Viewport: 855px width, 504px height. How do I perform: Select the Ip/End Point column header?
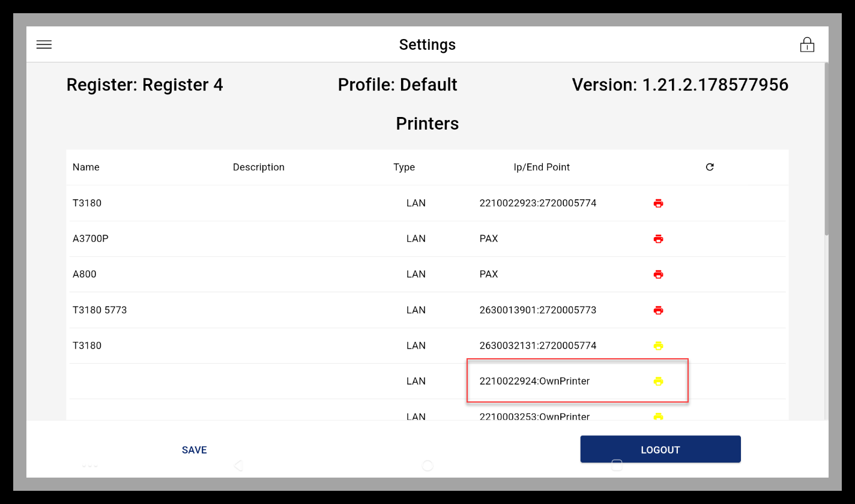542,167
